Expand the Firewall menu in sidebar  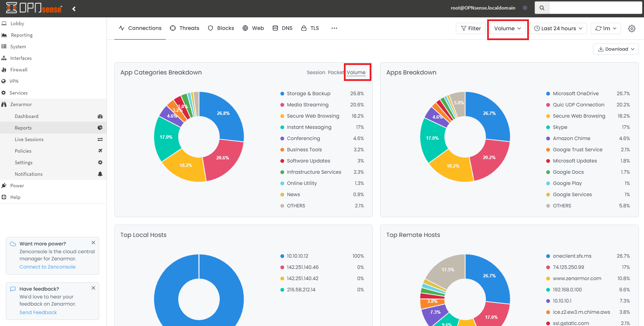(53, 70)
